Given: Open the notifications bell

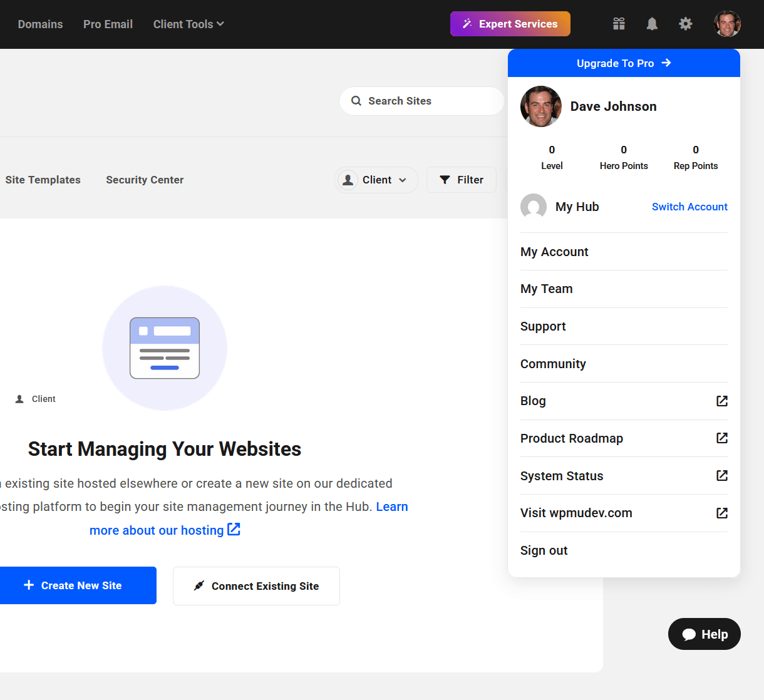Looking at the screenshot, I should (x=652, y=24).
